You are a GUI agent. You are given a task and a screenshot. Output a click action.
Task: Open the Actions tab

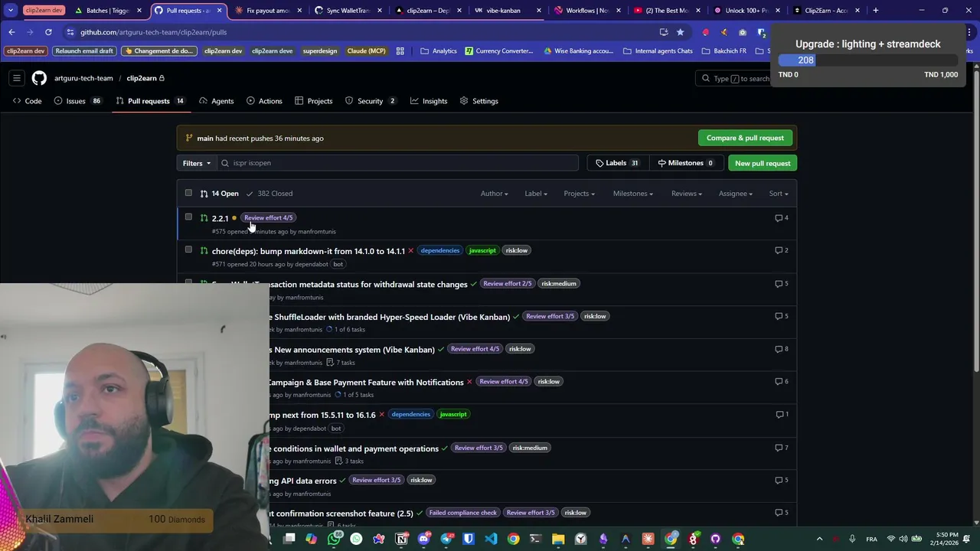click(x=264, y=101)
